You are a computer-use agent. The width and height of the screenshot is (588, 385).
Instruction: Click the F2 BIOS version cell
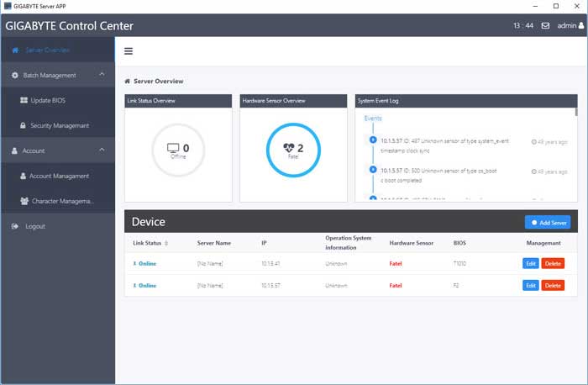tap(456, 286)
